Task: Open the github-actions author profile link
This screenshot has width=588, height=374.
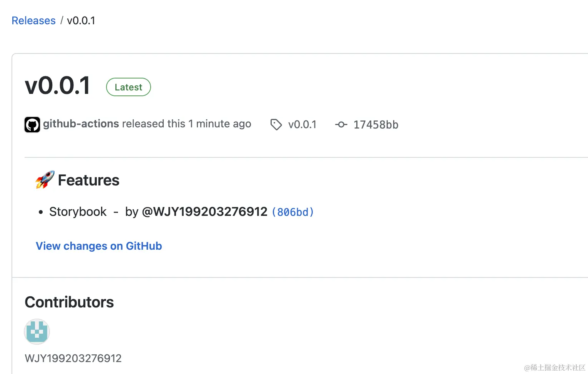Action: pyautogui.click(x=81, y=124)
